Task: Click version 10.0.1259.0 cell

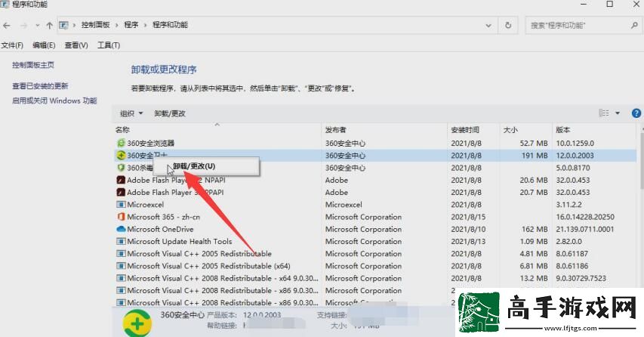Action: click(x=575, y=143)
